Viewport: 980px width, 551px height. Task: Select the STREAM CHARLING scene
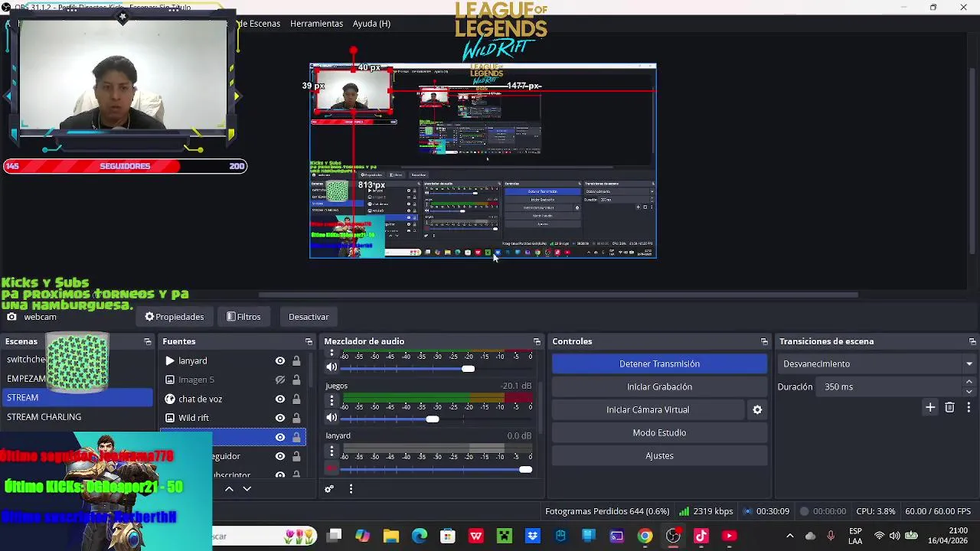point(77,417)
